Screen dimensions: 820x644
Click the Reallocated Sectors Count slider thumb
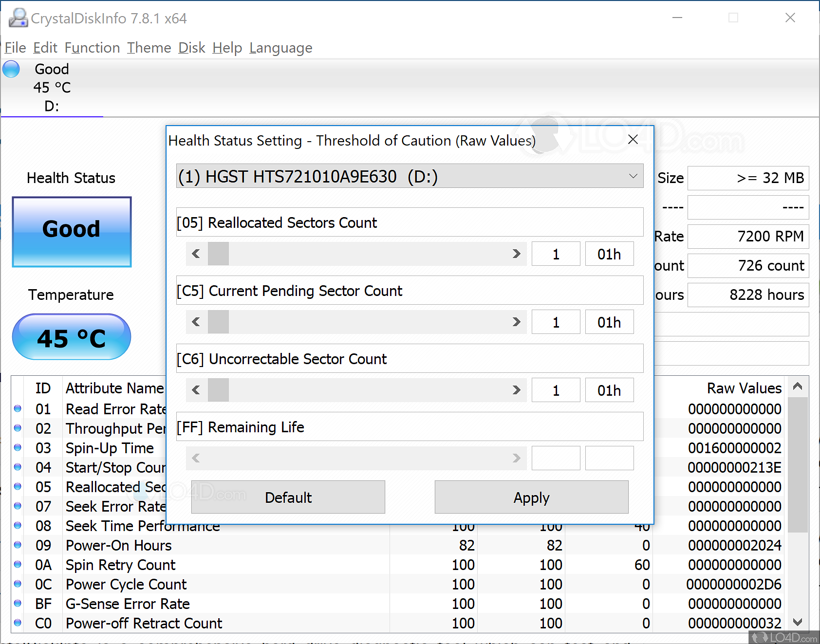[x=218, y=254]
